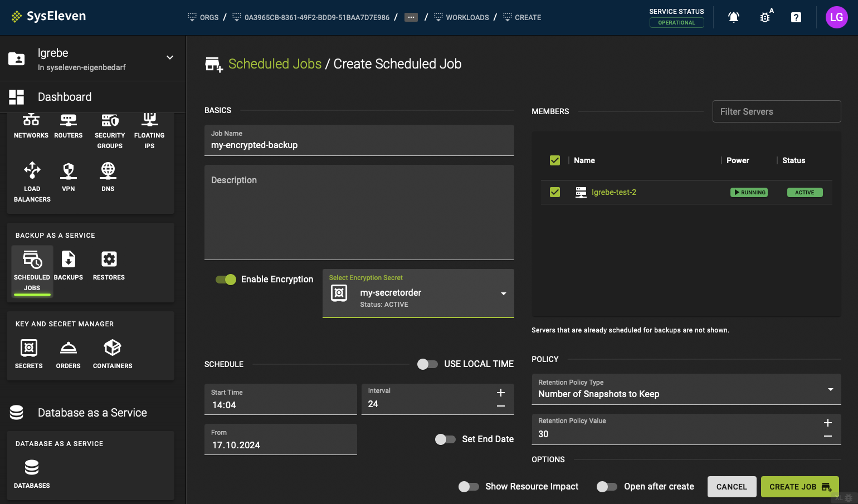
Task: Open the Select Encryption Secret dropdown
Action: pyautogui.click(x=418, y=293)
